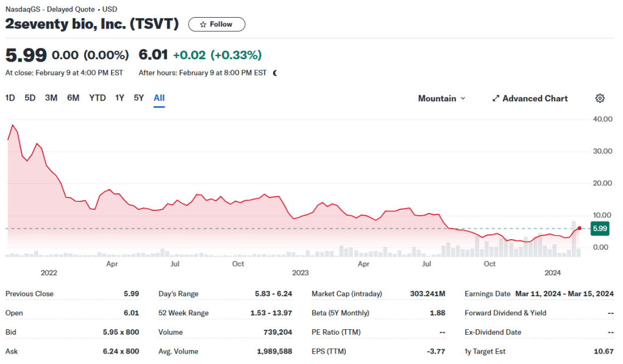Click the Advanced Chart expand arrows icon
The height and width of the screenshot is (364, 623).
coord(496,98)
